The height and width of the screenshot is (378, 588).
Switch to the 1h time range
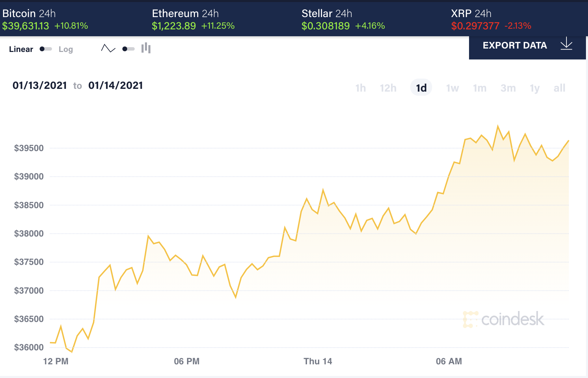[x=360, y=88]
